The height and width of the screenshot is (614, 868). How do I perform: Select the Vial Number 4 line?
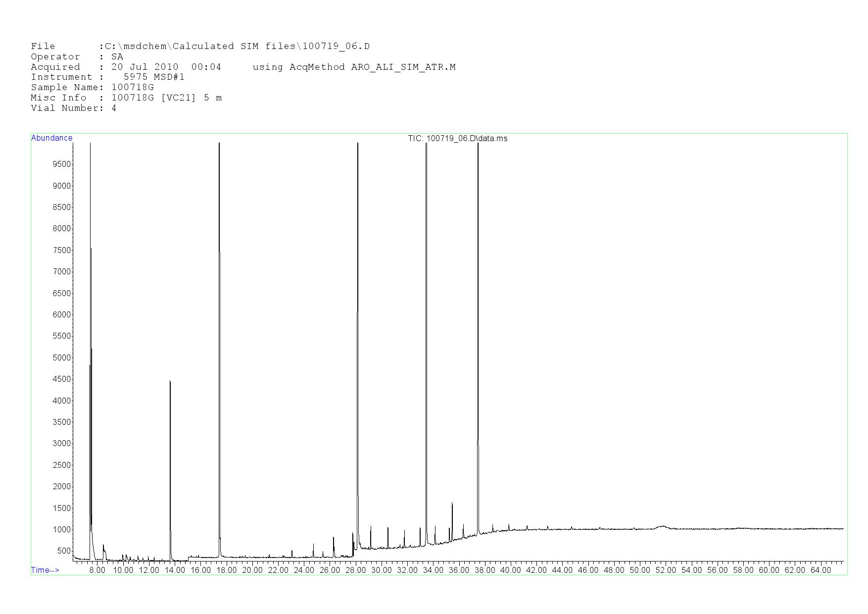[x=73, y=108]
